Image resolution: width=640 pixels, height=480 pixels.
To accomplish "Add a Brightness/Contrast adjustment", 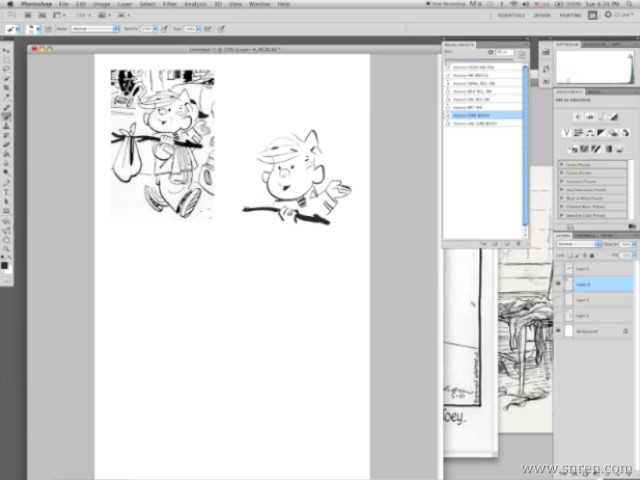I will click(578, 117).
